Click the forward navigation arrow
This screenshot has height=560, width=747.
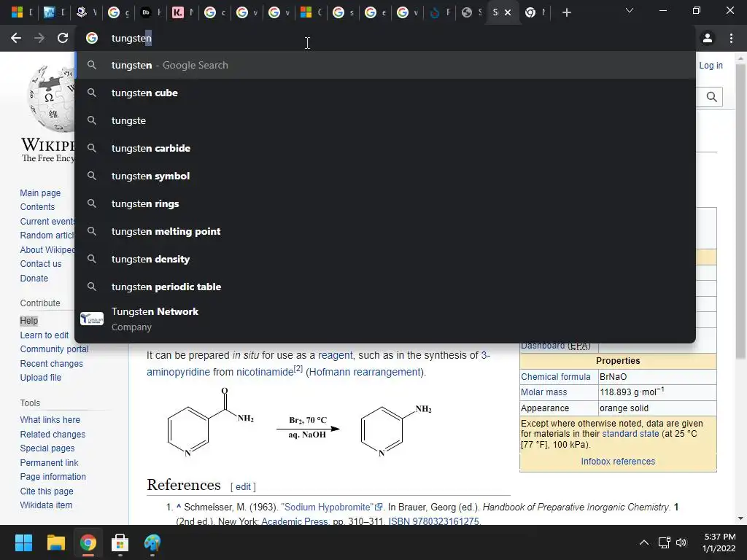point(39,38)
